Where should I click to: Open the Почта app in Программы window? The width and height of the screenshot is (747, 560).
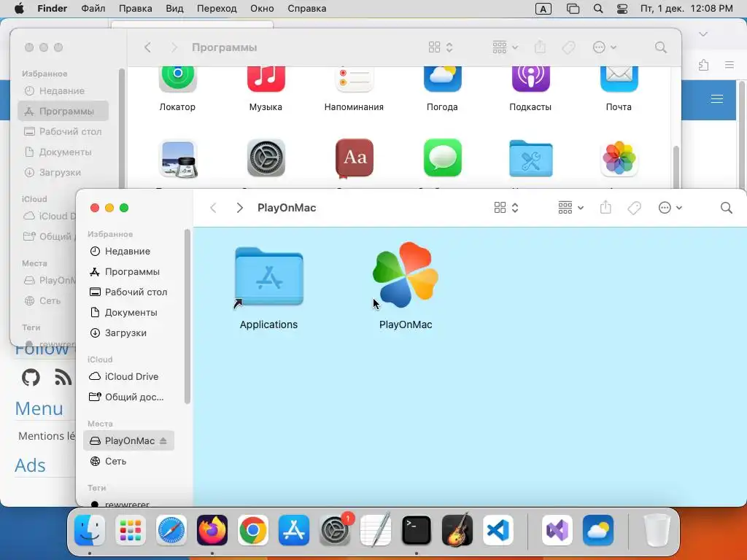tap(619, 79)
